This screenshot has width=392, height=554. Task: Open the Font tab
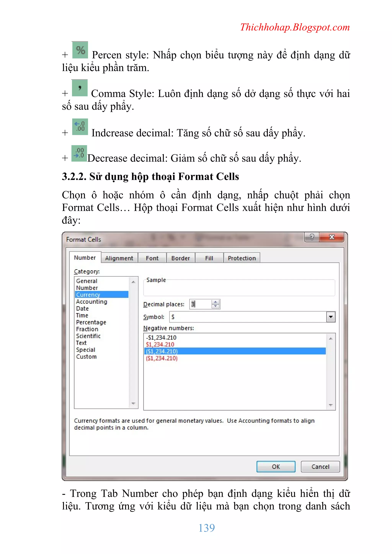[152, 258]
